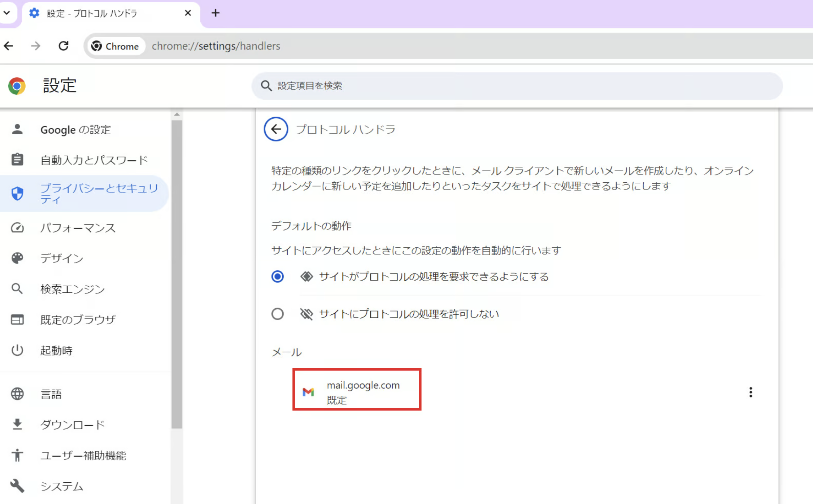The image size is (813, 504).
Task: Click the Chrome logo next to 設定
Action: point(17,86)
